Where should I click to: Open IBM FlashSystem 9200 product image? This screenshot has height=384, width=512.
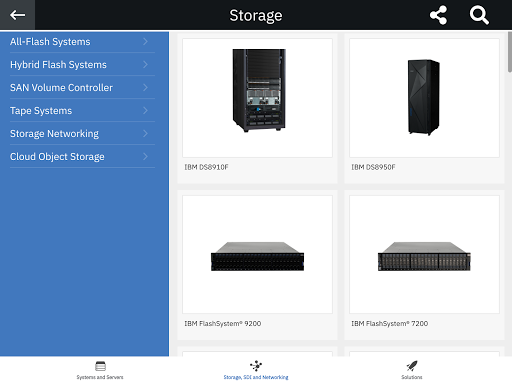[257, 254]
